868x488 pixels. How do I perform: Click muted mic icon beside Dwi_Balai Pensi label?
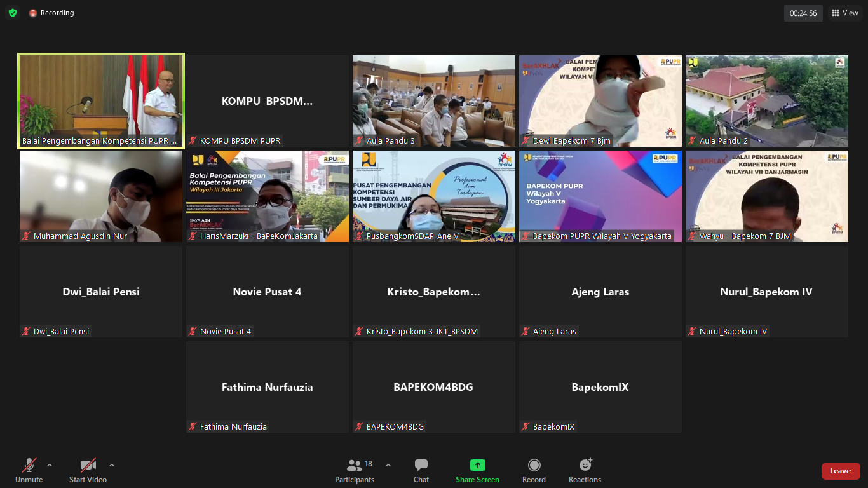[27, 332]
